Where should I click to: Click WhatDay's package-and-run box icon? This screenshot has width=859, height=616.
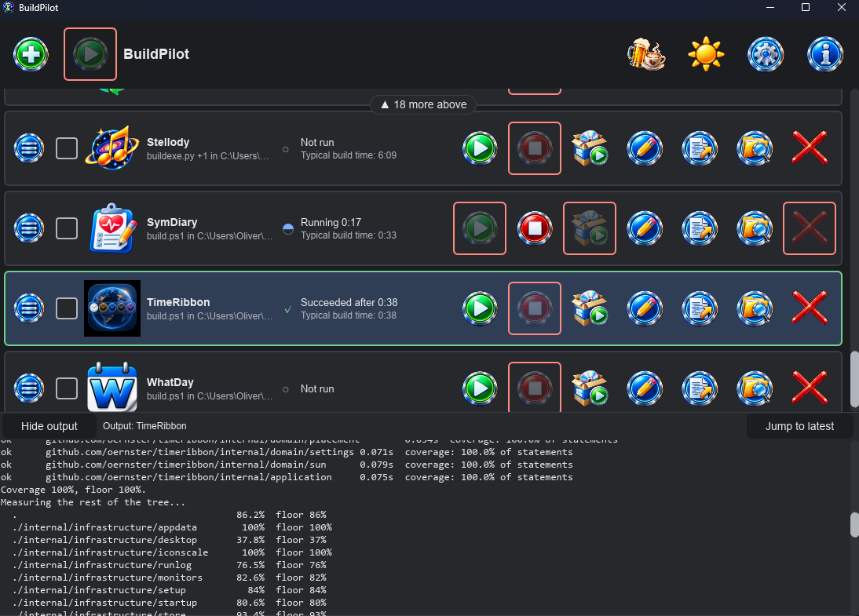(590, 388)
